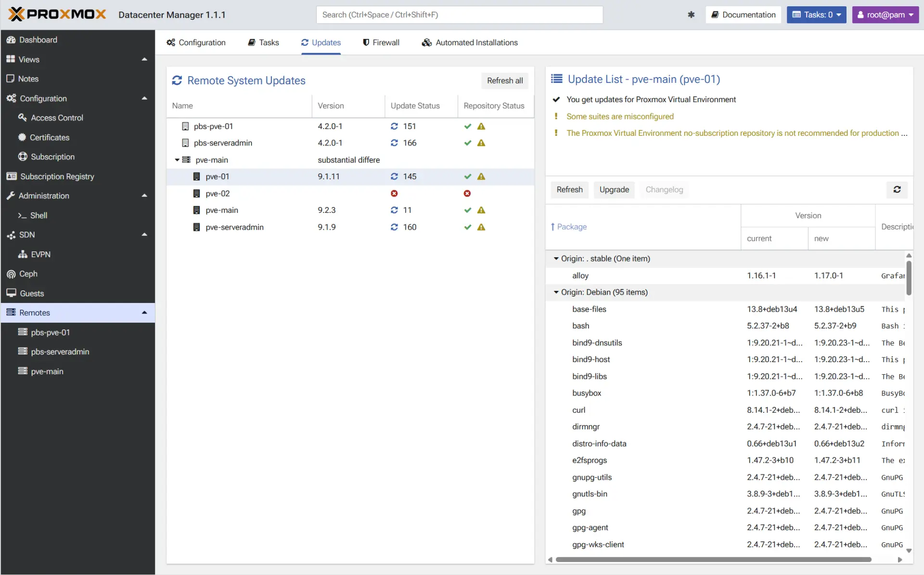Click the Notes icon in sidebar

point(11,78)
